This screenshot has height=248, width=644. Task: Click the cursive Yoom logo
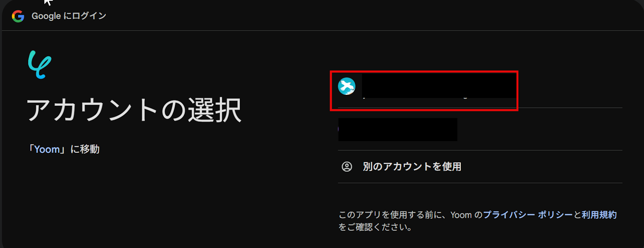[39, 64]
